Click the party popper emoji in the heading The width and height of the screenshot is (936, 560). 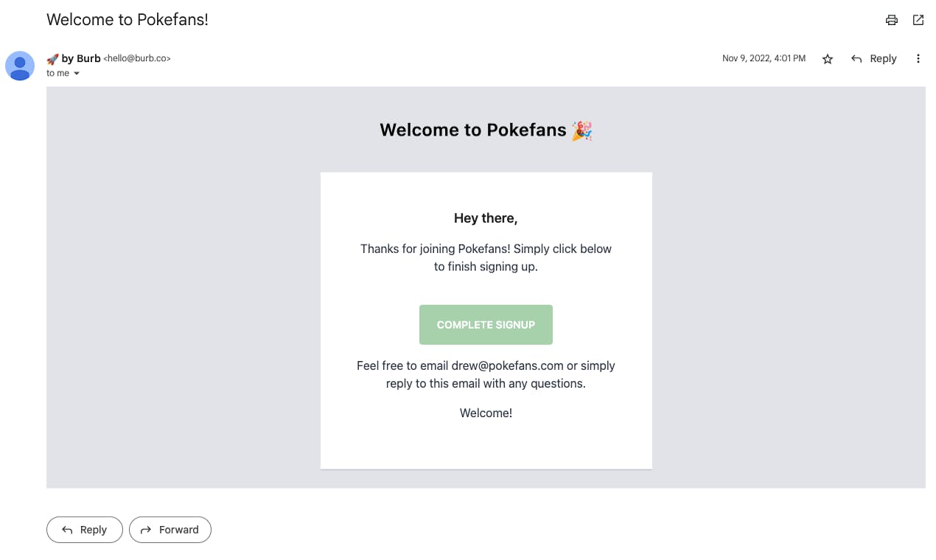581,130
